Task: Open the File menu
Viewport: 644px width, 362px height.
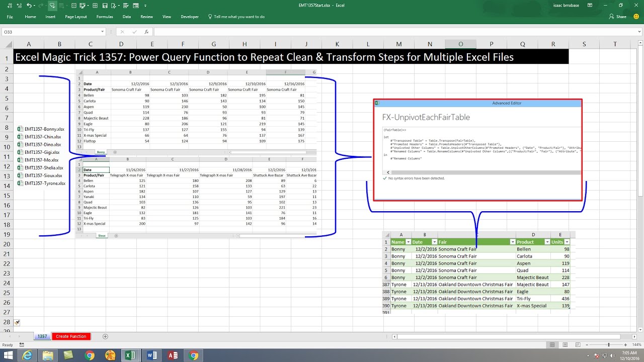Action: tap(10, 17)
